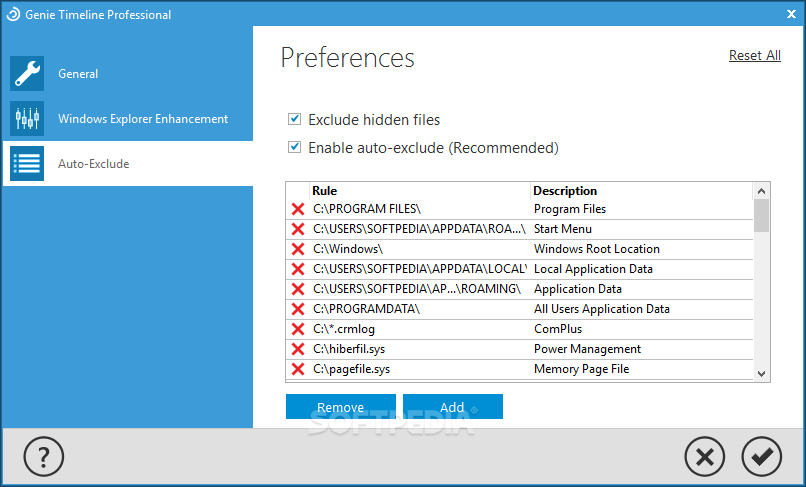
Task: Click scroll down arrow of rules list
Action: (762, 374)
